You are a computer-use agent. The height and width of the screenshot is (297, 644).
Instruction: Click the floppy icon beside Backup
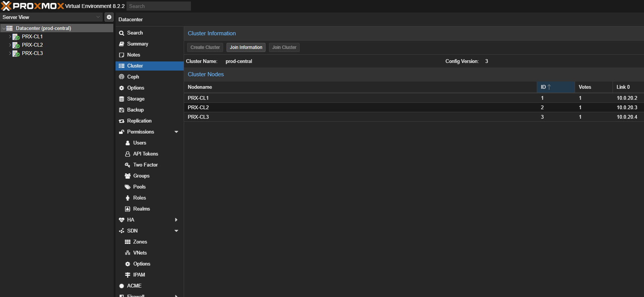[x=122, y=110]
